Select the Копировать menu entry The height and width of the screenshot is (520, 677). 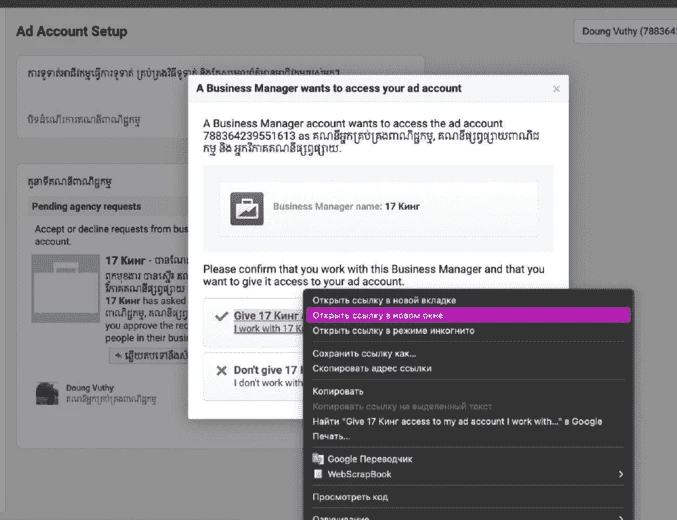(468, 391)
